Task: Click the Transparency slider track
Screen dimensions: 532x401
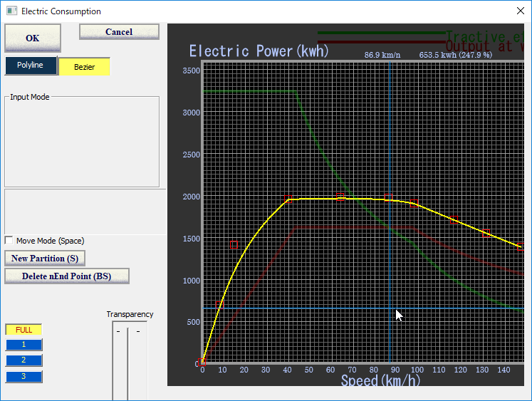Action: tap(128, 363)
